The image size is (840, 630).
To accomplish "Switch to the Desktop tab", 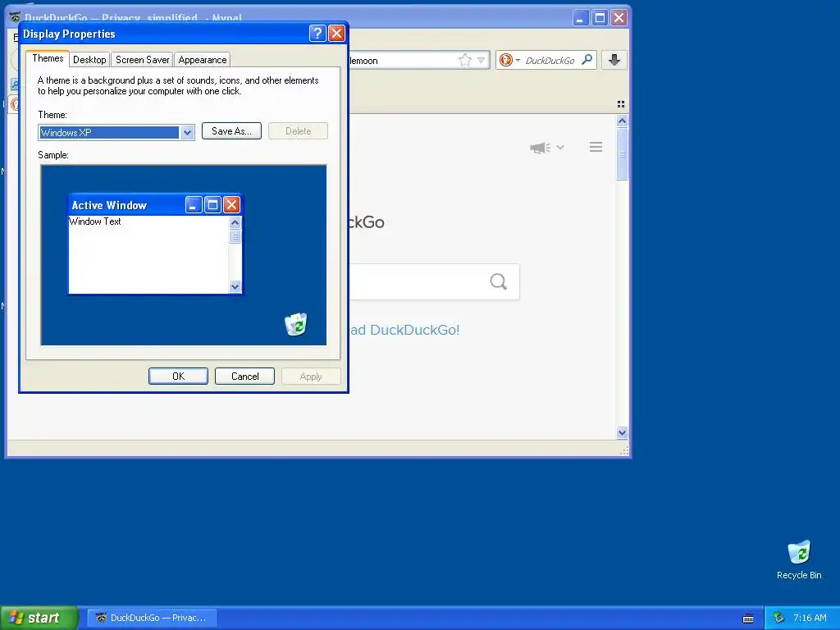I will (89, 59).
